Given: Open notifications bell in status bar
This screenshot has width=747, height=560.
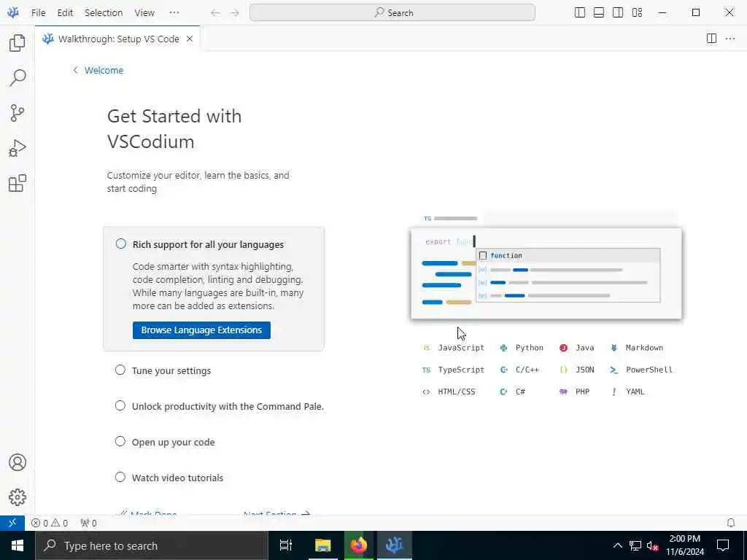Looking at the screenshot, I should [x=731, y=523].
